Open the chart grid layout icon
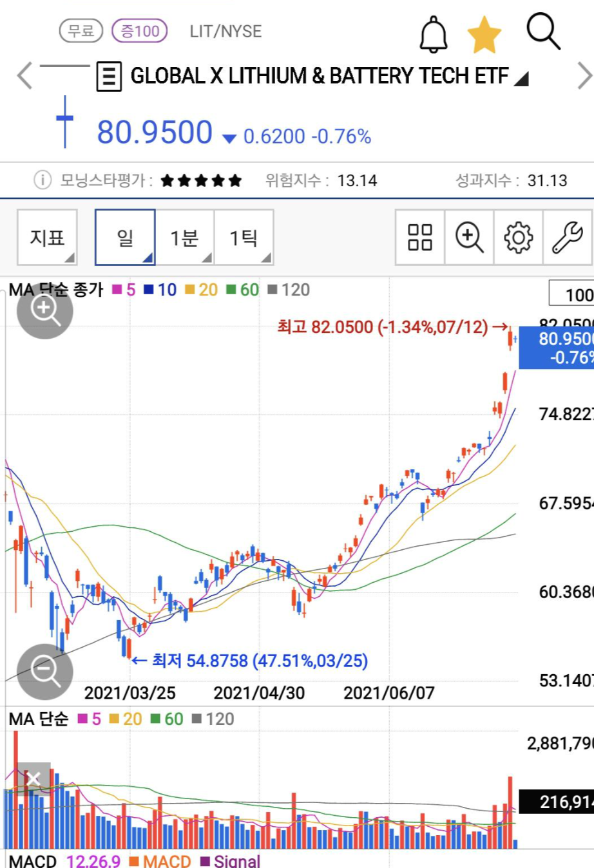The image size is (594, 868). [420, 237]
